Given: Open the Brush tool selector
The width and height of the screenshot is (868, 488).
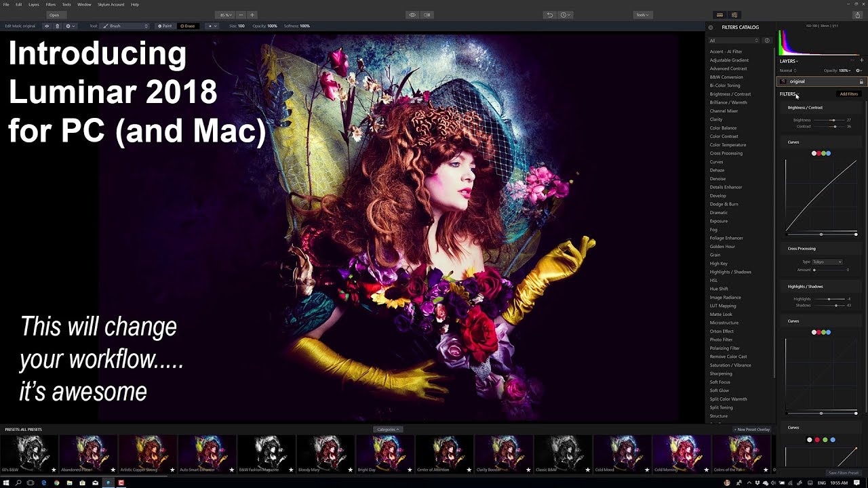Looking at the screenshot, I should pos(125,26).
